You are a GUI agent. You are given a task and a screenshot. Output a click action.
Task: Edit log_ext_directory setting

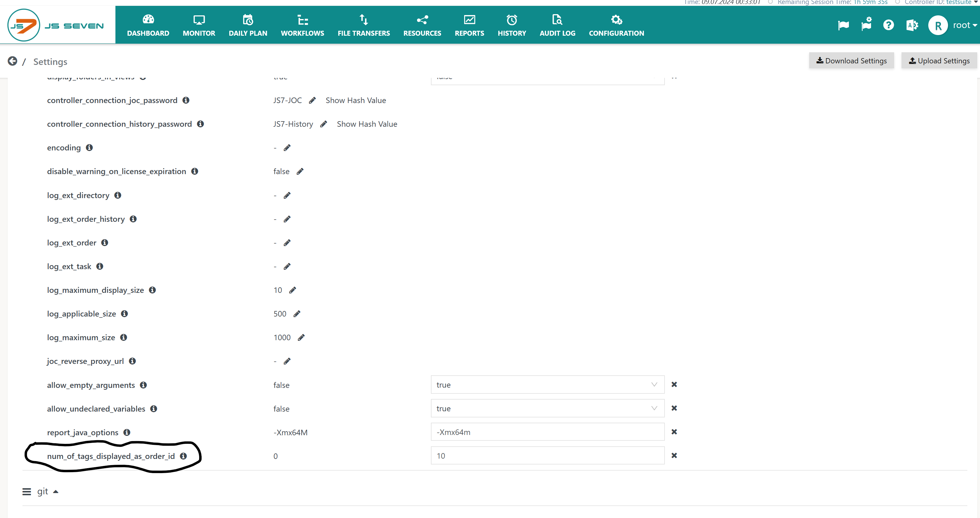(x=287, y=196)
